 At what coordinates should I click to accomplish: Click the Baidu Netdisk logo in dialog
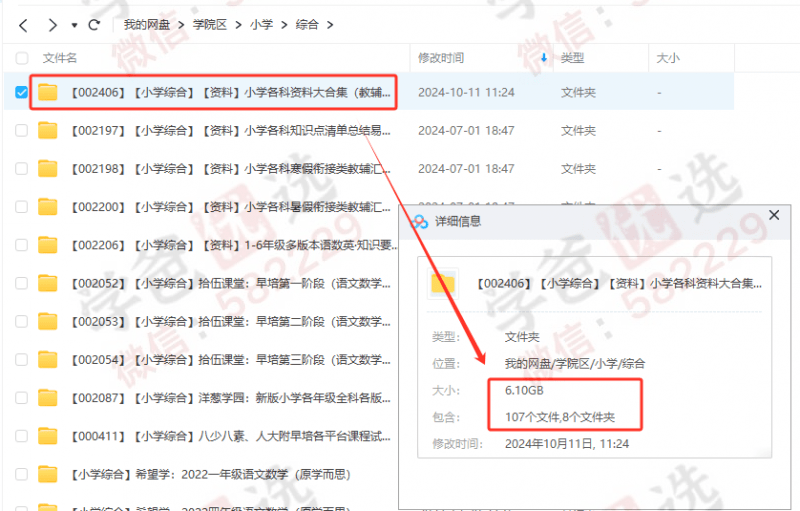[420, 221]
